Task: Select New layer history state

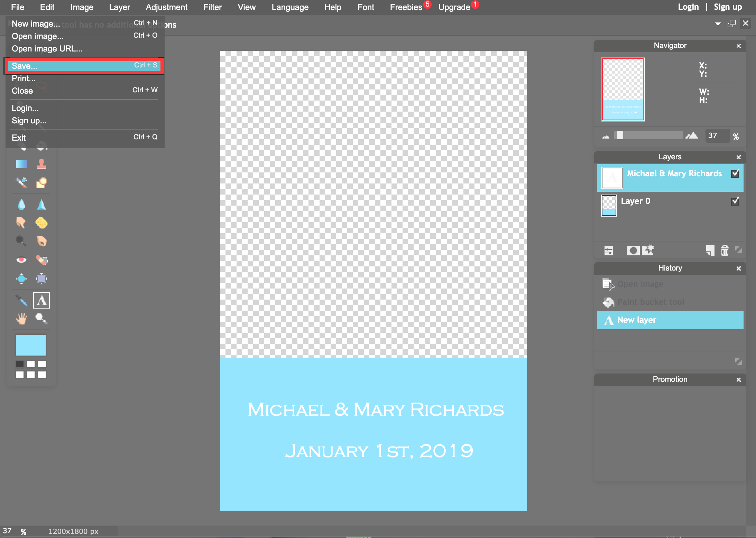Action: click(670, 320)
